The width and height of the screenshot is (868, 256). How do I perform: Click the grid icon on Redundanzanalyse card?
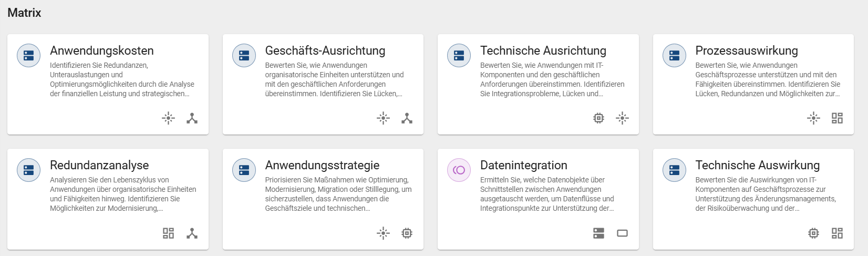click(x=168, y=233)
